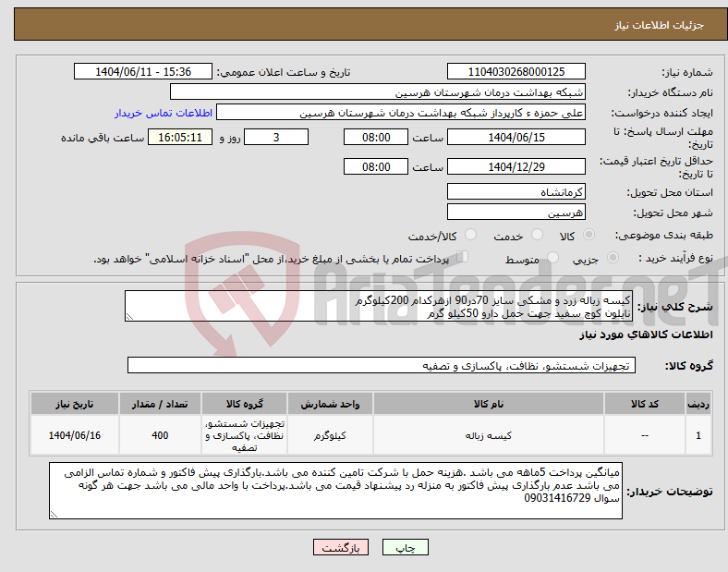Click the کیلوگرم unit cell
The image size is (728, 572).
330,435
